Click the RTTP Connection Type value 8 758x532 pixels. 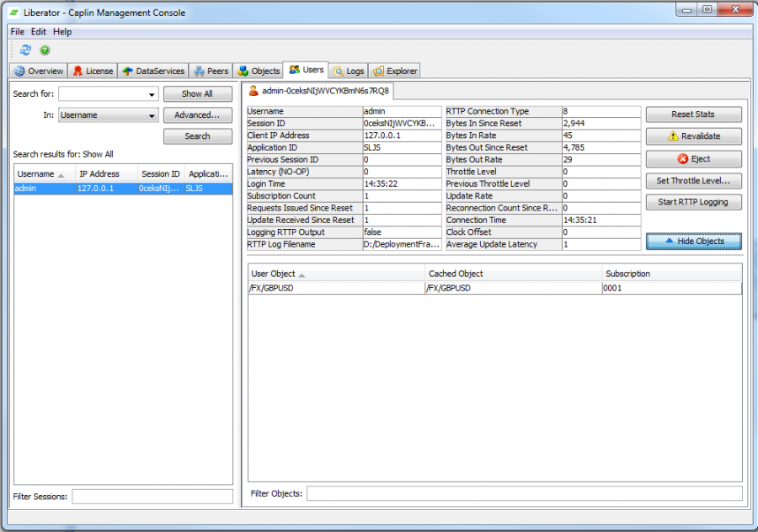pyautogui.click(x=601, y=111)
